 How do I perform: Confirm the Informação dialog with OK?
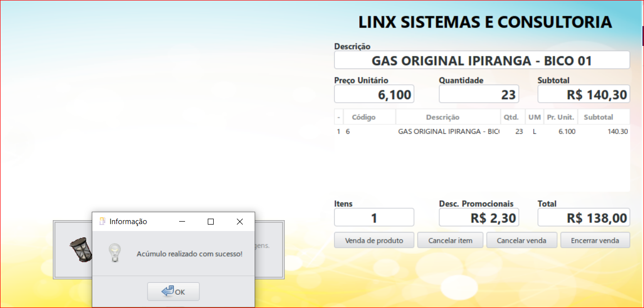pyautogui.click(x=173, y=292)
